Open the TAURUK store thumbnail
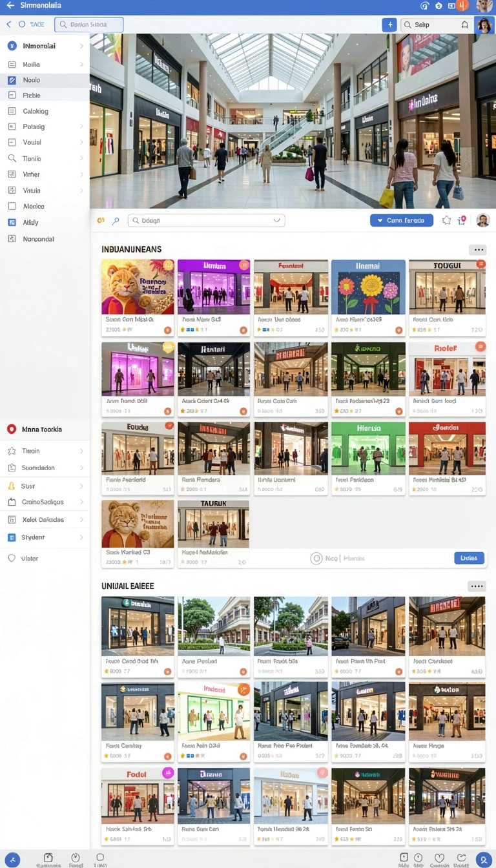 click(213, 524)
